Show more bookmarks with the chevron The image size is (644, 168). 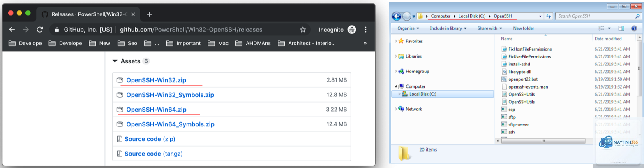pyautogui.click(x=365, y=43)
